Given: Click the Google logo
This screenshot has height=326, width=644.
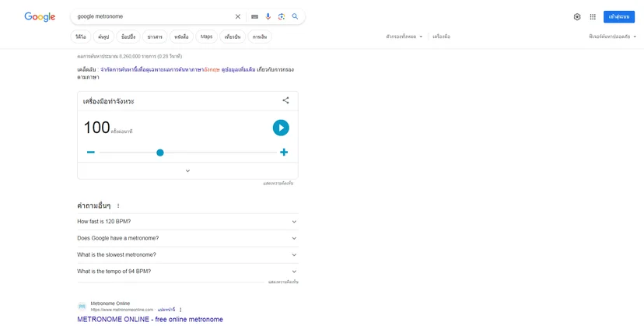Looking at the screenshot, I should [40, 17].
